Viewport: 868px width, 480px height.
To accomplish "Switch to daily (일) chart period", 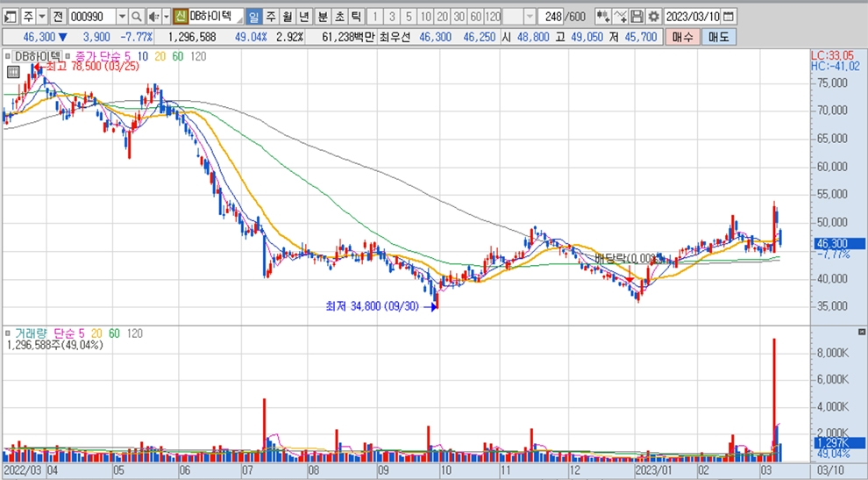I will click(x=253, y=17).
